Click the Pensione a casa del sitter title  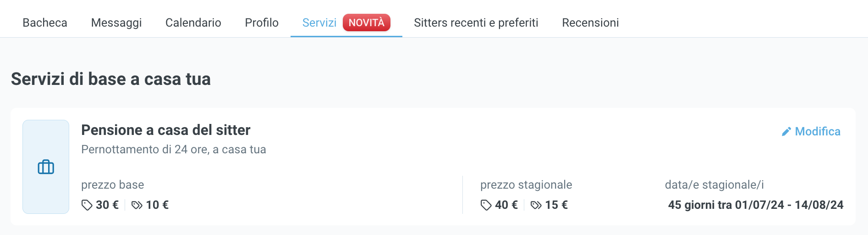point(165,130)
